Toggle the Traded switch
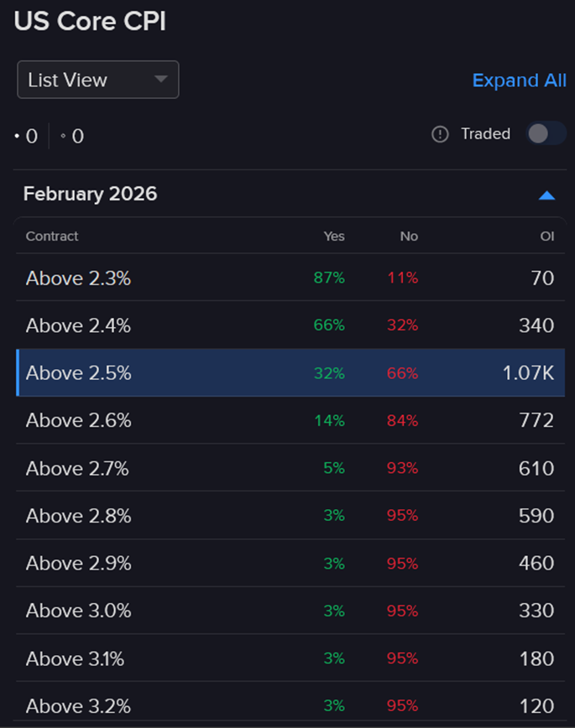Image resolution: width=575 pixels, height=728 pixels. click(546, 134)
